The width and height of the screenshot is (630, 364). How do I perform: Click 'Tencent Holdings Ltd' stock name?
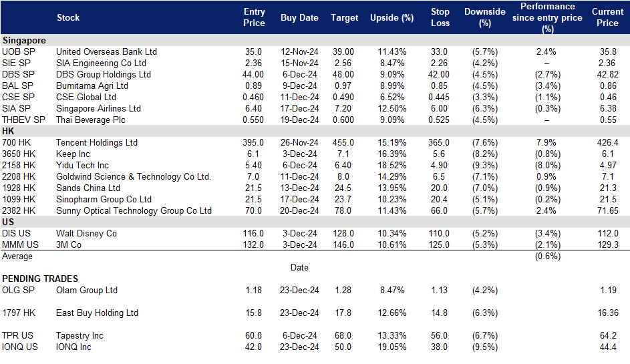(x=97, y=143)
